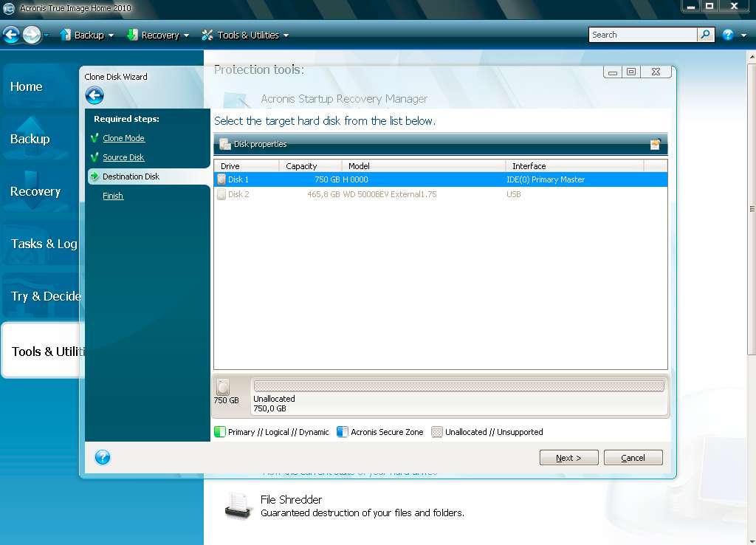Click the Next button
Image resolution: width=756 pixels, height=545 pixels.
pyautogui.click(x=568, y=458)
